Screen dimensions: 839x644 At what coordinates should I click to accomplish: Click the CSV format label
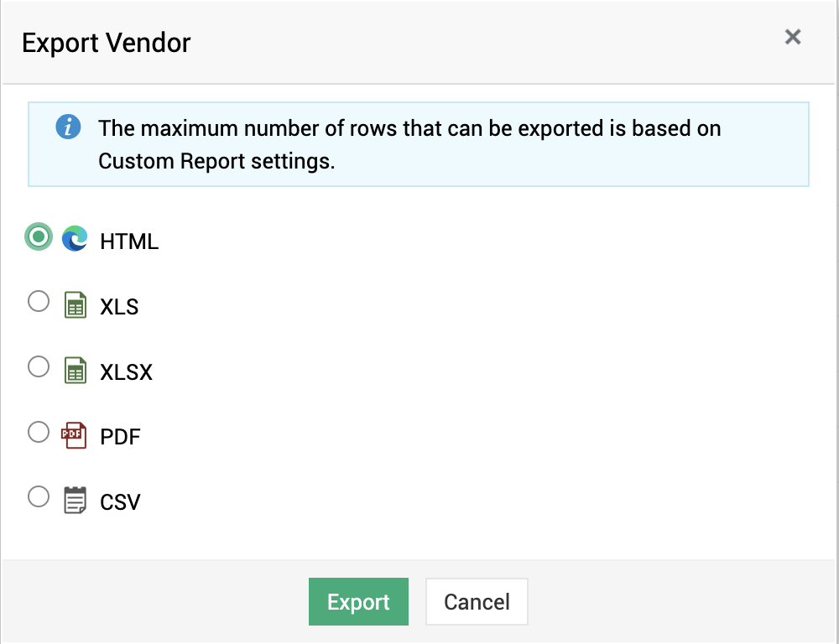click(x=120, y=502)
